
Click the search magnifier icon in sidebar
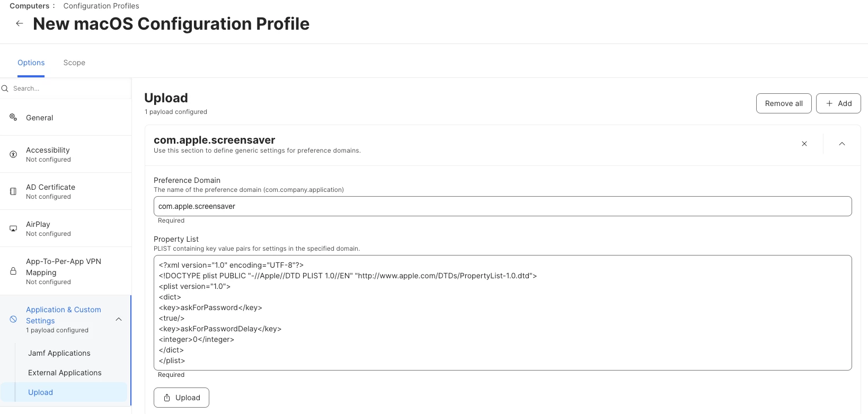pyautogui.click(x=5, y=89)
